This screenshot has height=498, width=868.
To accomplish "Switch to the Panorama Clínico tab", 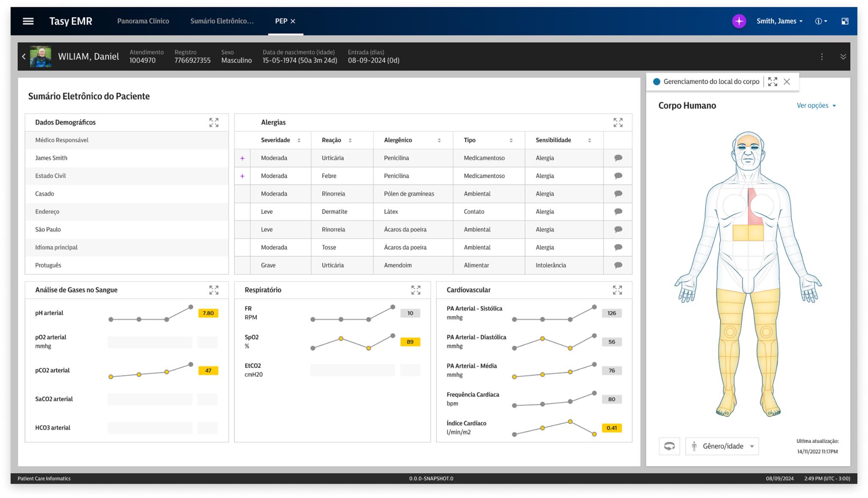I will pyautogui.click(x=143, y=21).
